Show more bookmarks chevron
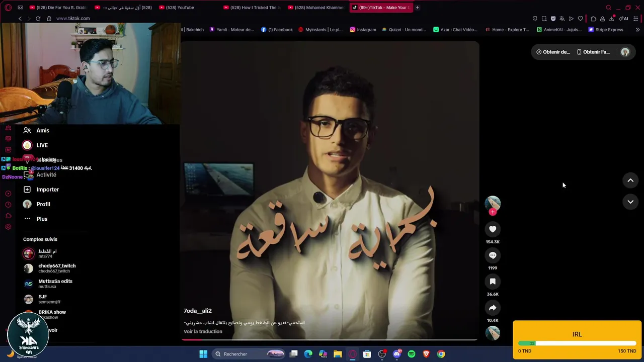Screen dimensions: 644x362 [637, 30]
